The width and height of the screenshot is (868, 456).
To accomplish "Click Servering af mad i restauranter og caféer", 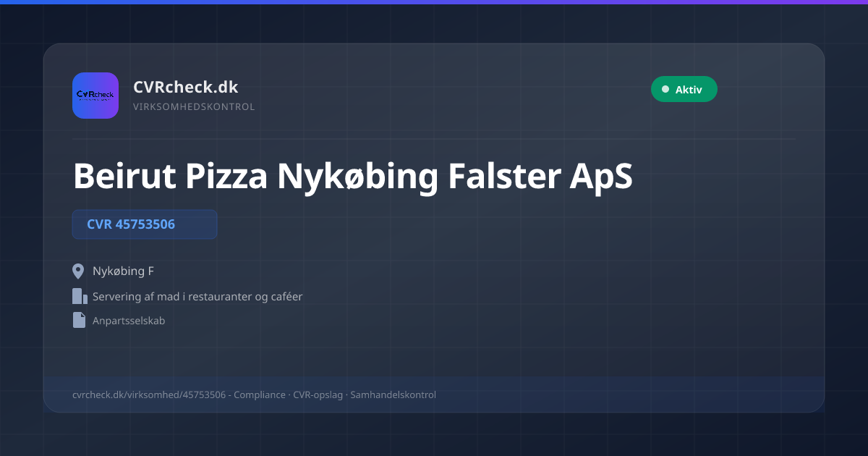I will [197, 297].
